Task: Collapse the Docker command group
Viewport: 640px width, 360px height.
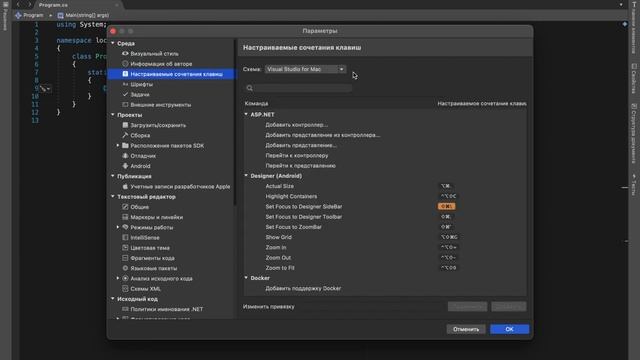Action: tap(246, 278)
